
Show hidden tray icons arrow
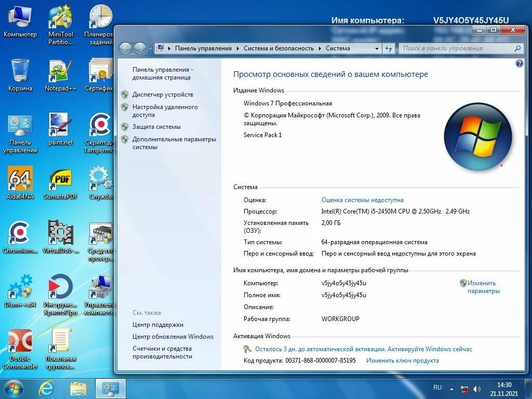pos(451,389)
